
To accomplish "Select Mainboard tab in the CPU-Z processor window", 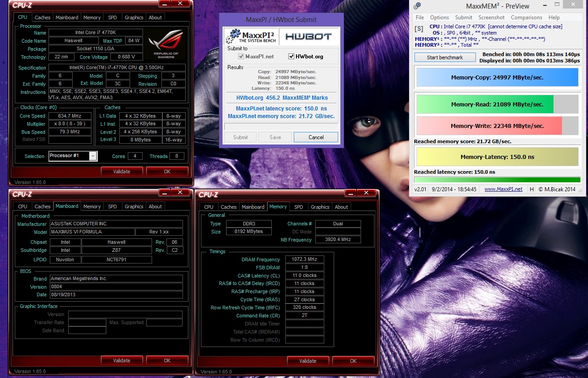I will [67, 18].
